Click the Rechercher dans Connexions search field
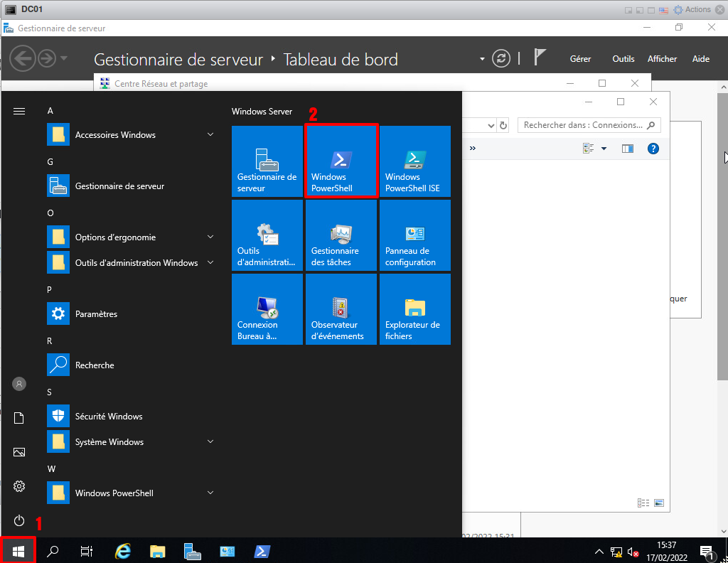728x563 pixels. [583, 125]
